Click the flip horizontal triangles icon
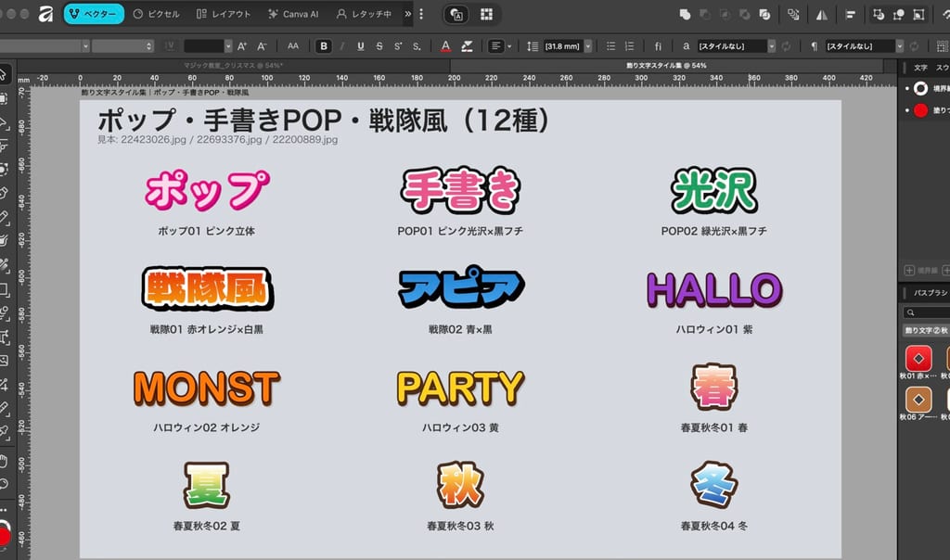Image resolution: width=950 pixels, height=560 pixels. [822, 15]
